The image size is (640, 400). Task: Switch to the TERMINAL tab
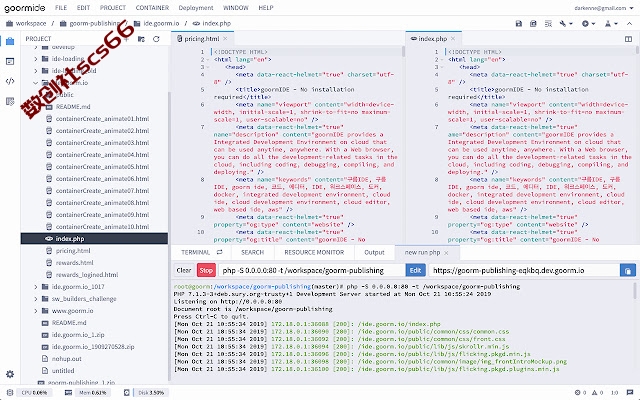pyautogui.click(x=196, y=252)
